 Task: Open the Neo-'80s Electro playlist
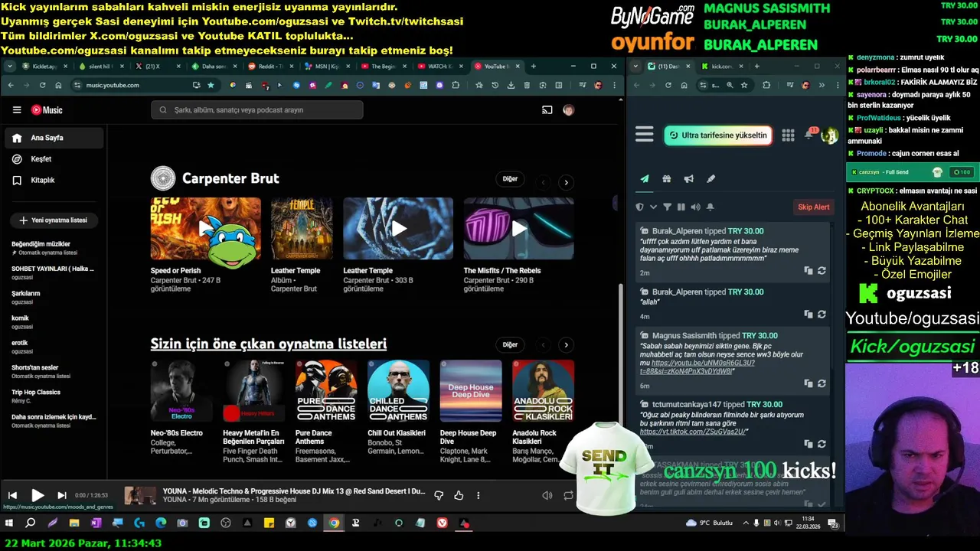pyautogui.click(x=181, y=391)
